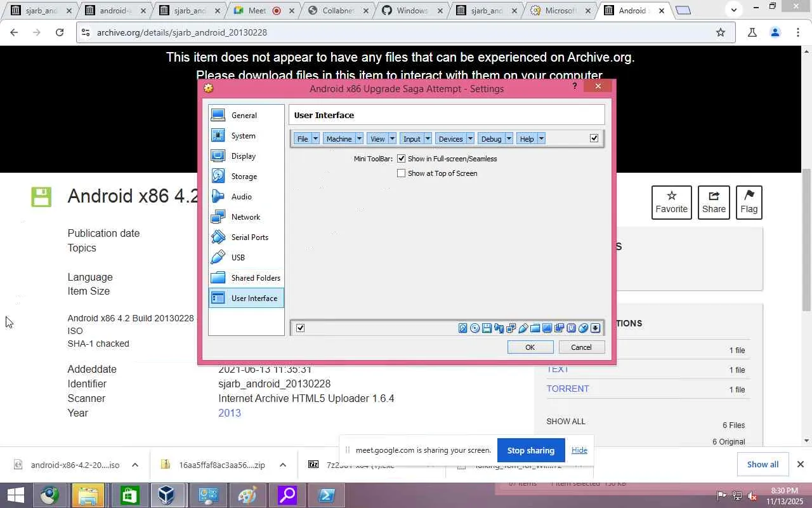The width and height of the screenshot is (812, 508).
Task: Open the Shared Folders settings category
Action: (x=246, y=278)
